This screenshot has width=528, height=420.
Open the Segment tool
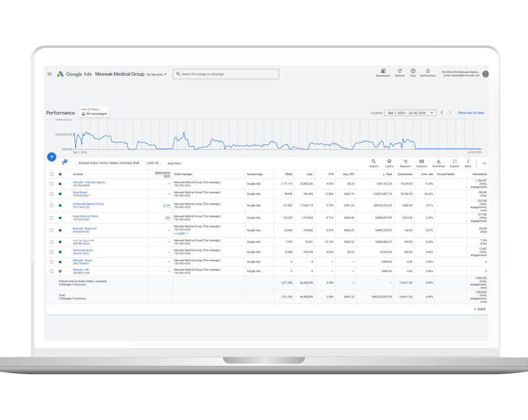tap(405, 163)
